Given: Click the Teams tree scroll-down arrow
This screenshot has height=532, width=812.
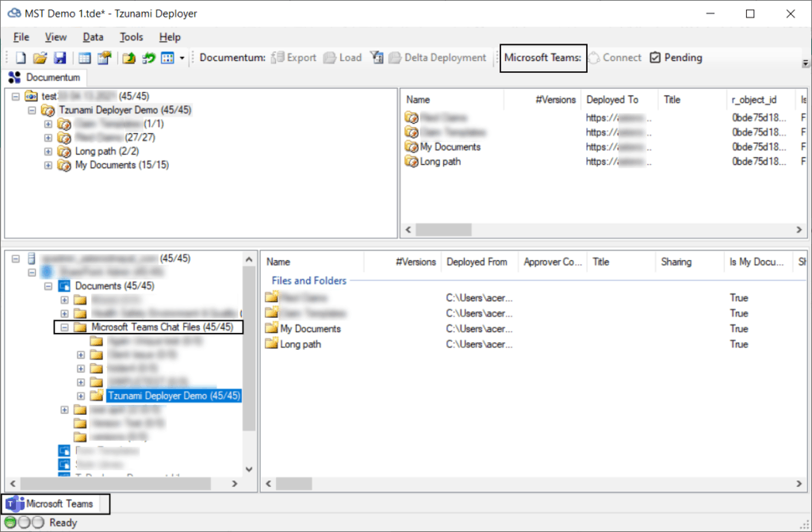Looking at the screenshot, I should point(249,469).
